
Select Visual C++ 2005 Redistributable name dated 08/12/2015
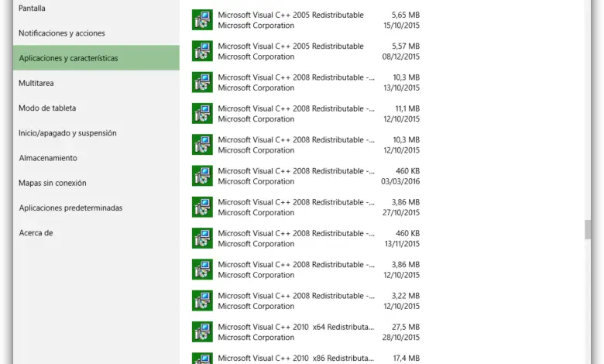(291, 46)
